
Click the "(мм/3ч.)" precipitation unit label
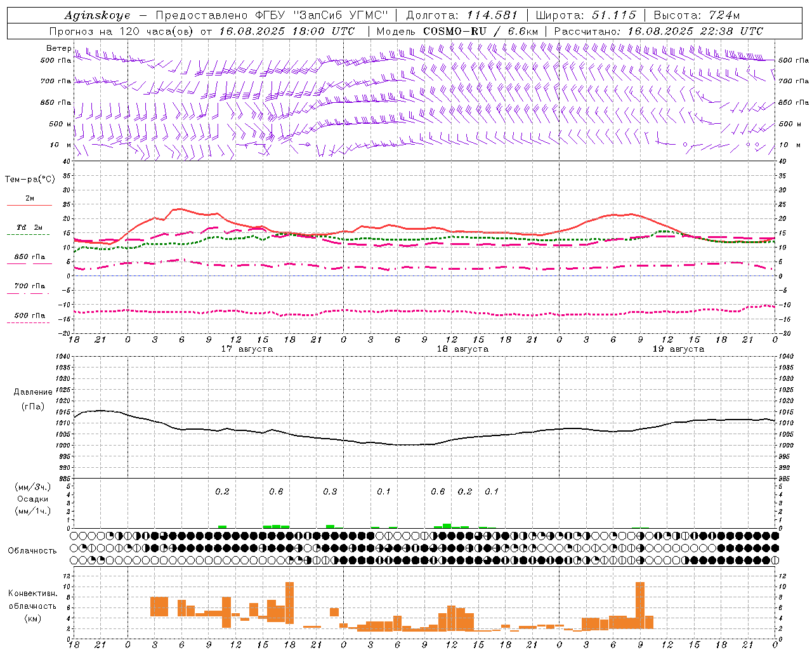point(33,487)
